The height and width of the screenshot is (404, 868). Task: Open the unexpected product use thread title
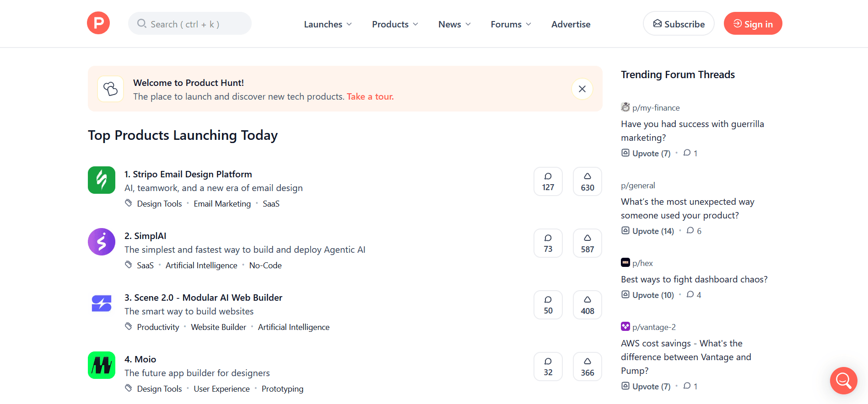(x=688, y=208)
